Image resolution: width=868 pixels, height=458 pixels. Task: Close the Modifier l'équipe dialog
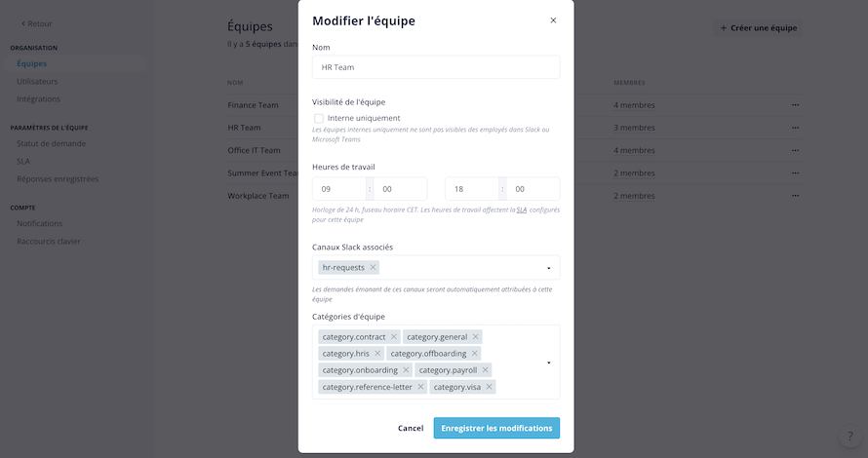point(553,20)
